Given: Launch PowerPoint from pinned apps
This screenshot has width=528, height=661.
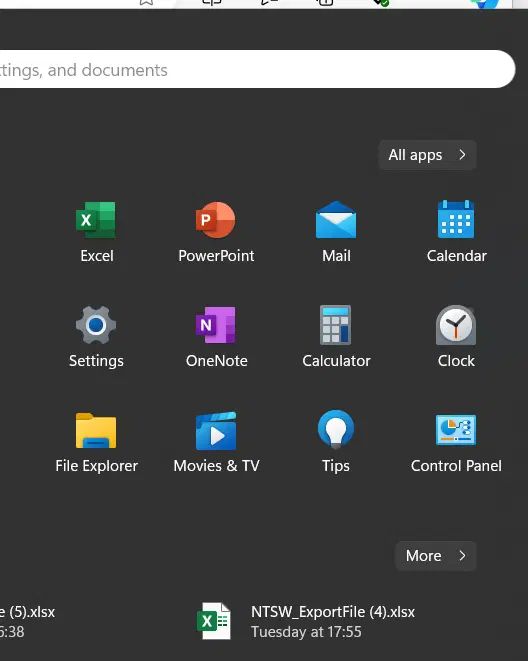Looking at the screenshot, I should (216, 232).
